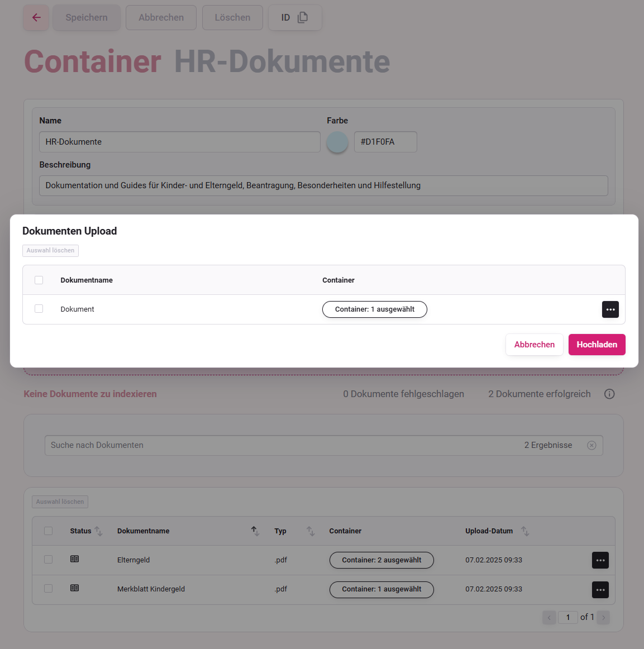Click the Suche nach Dokumenten field

coord(279,445)
